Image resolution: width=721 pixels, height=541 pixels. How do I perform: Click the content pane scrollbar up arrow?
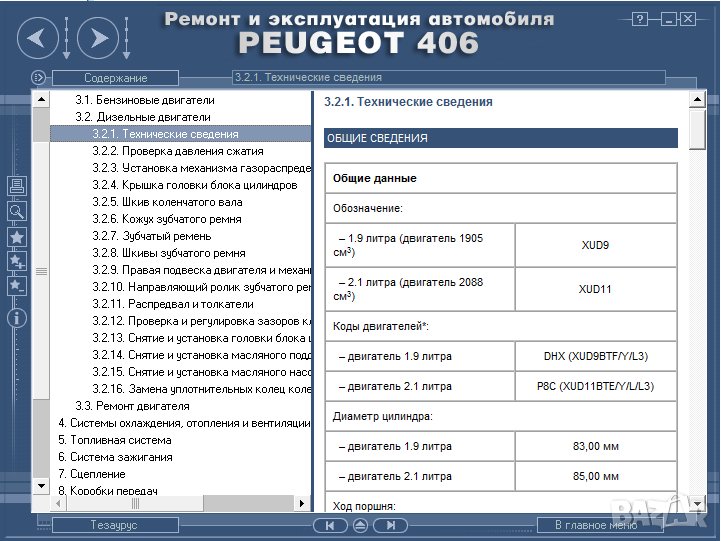pyautogui.click(x=697, y=99)
